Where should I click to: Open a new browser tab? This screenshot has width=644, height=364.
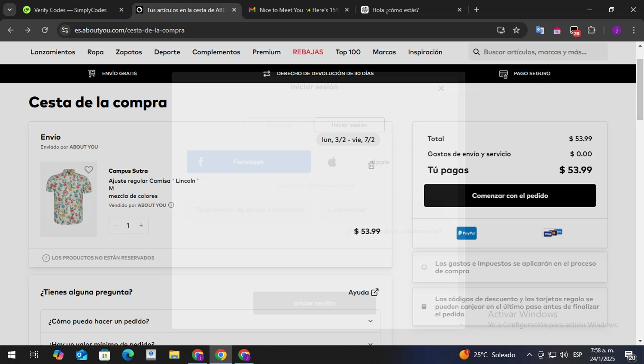[476, 10]
